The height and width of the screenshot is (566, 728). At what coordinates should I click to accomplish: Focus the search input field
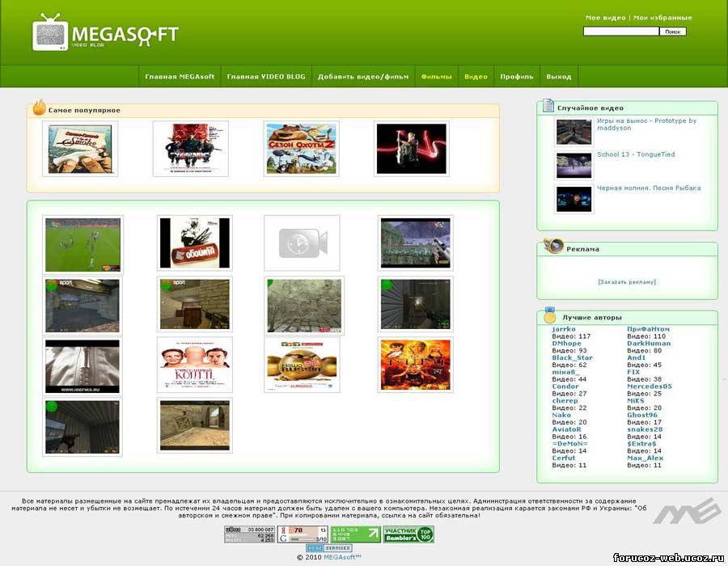pyautogui.click(x=621, y=31)
